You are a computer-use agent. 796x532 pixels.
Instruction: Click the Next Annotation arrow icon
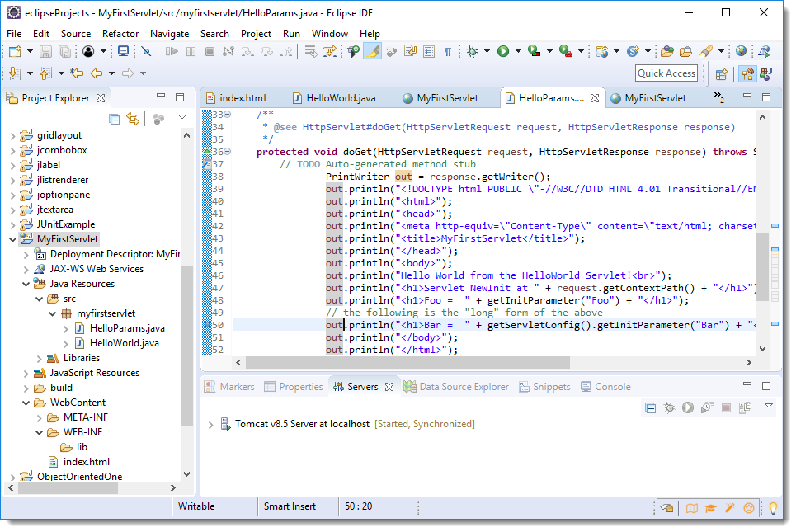(15, 73)
